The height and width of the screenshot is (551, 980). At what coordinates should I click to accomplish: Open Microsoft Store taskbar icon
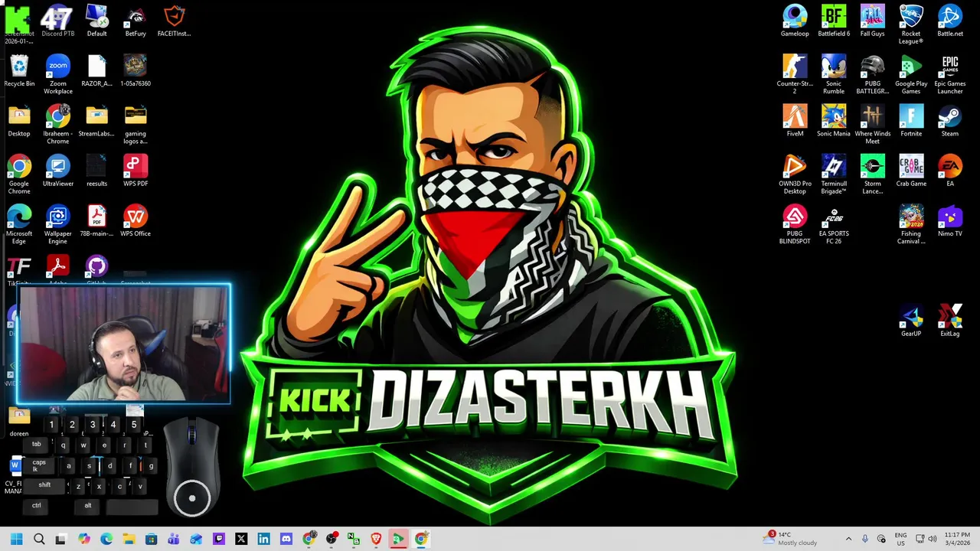pos(152,539)
